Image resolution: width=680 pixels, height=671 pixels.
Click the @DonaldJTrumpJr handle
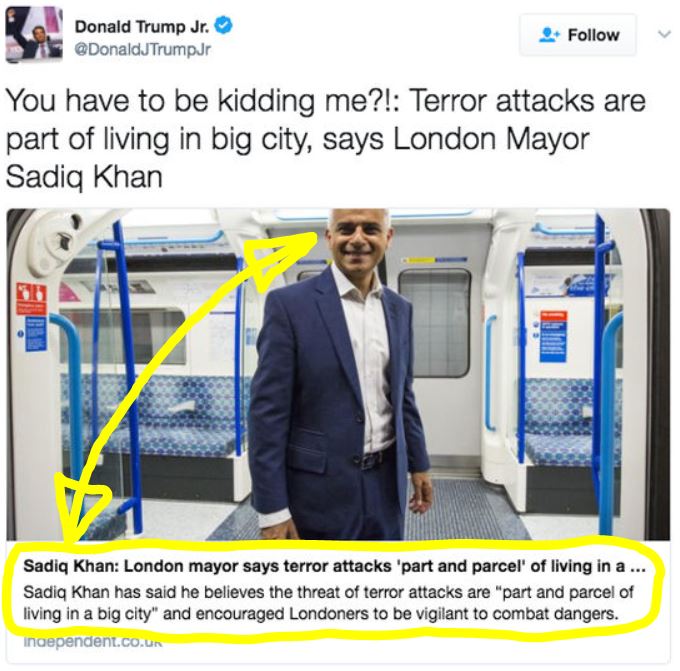tap(143, 49)
